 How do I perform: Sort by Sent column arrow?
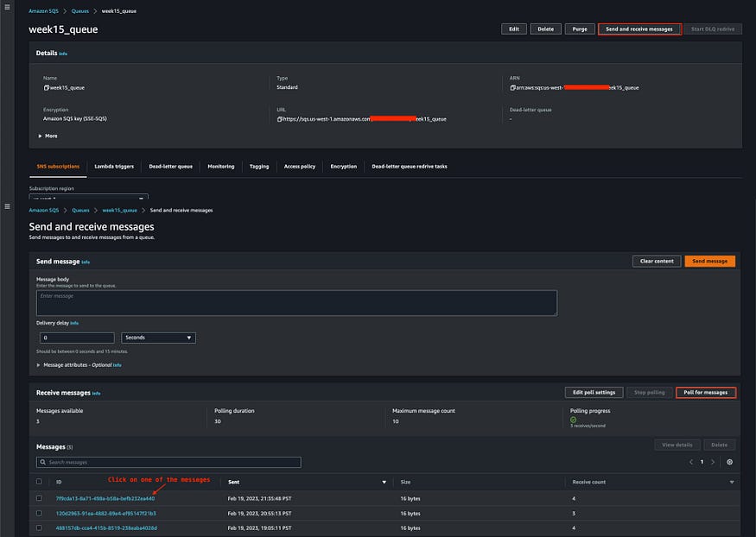tap(384, 482)
